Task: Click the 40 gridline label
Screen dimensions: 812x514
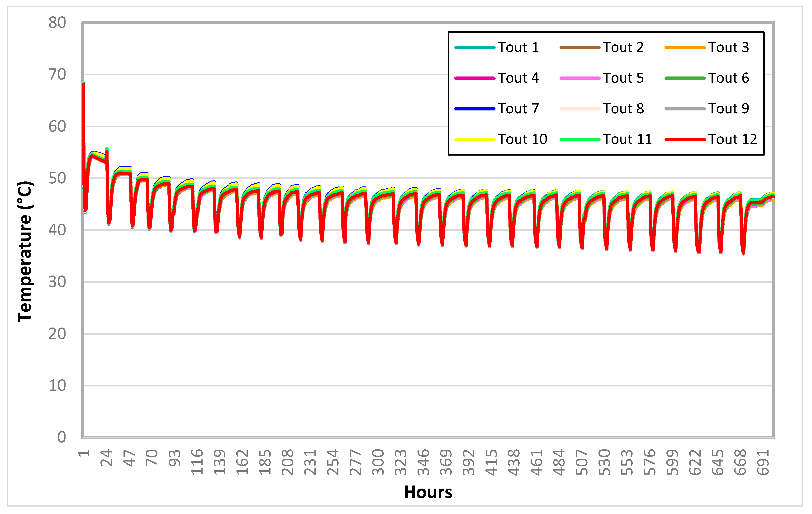Action: [57, 230]
